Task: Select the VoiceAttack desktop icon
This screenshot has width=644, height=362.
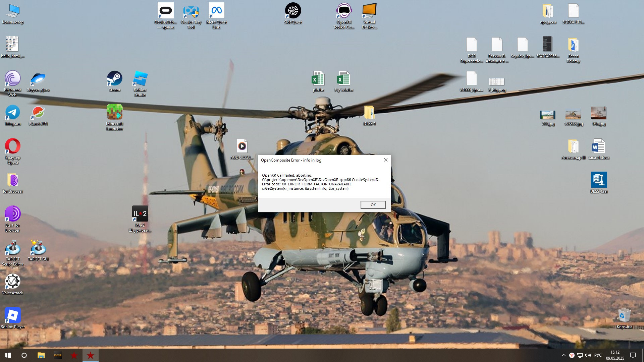Action: pyautogui.click(x=13, y=285)
